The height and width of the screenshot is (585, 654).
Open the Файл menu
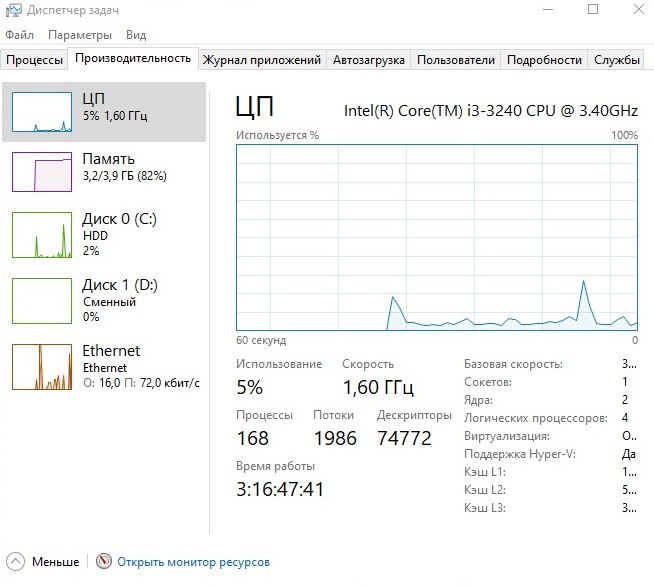(x=19, y=35)
